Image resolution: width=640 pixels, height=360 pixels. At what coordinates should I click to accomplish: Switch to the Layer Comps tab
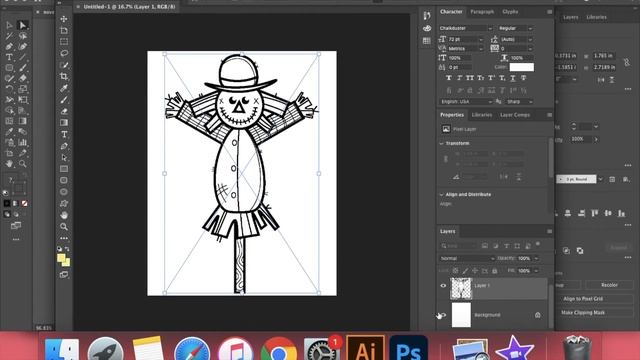click(515, 115)
